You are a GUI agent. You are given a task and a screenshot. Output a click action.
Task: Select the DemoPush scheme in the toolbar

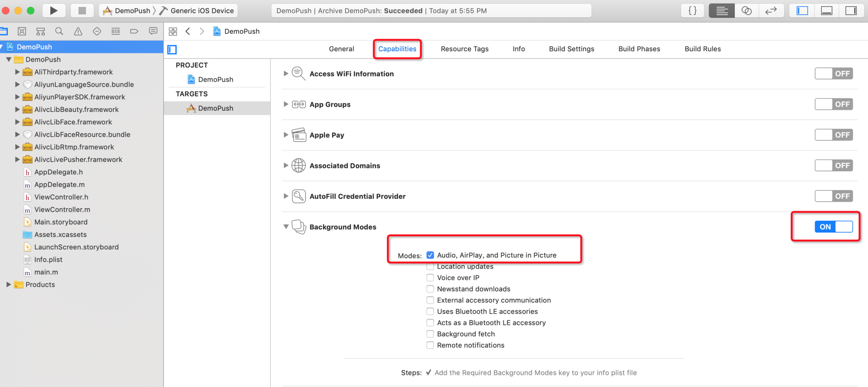tap(126, 10)
